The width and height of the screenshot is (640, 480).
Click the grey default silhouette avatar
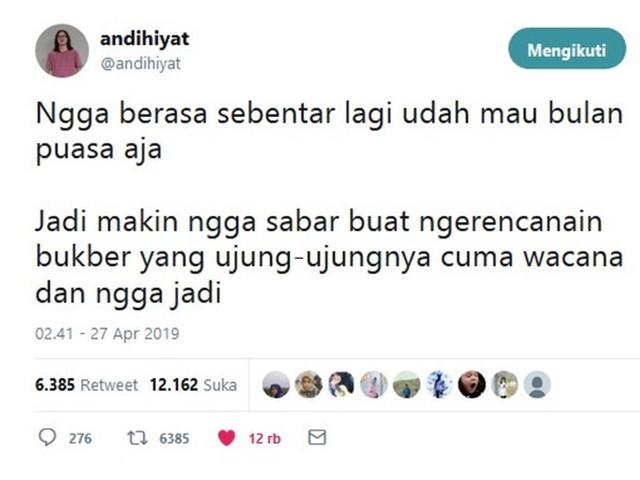[x=537, y=384]
